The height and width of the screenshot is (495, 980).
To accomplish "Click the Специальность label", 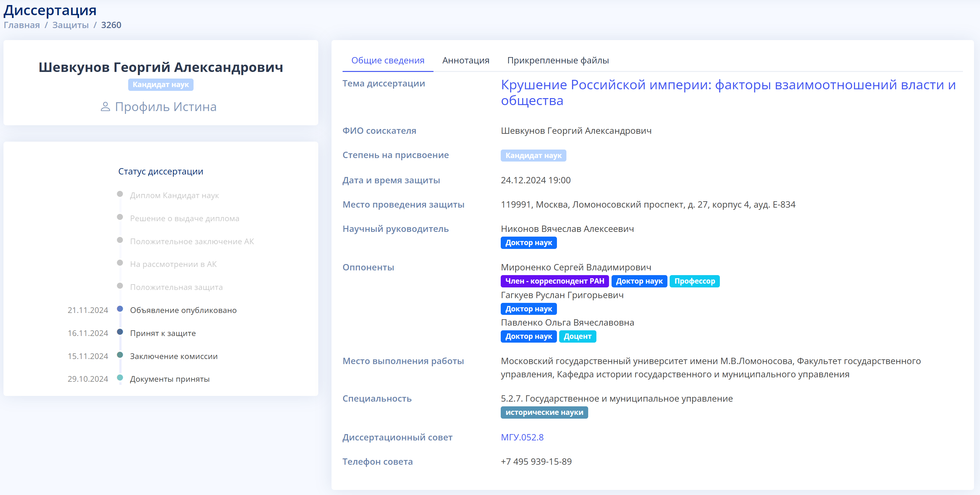I will coord(377,398).
